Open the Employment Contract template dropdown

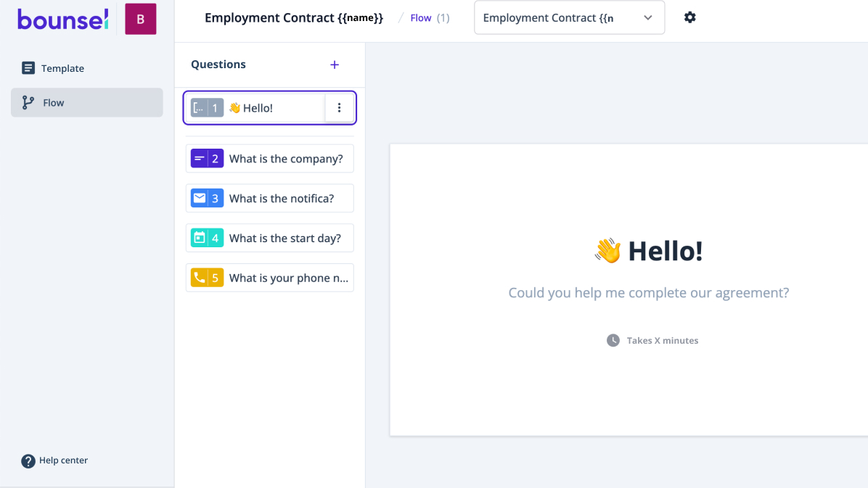point(569,17)
